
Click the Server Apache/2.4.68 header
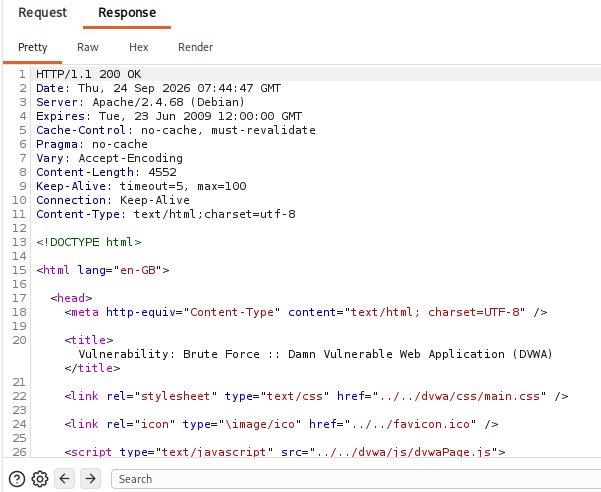[140, 102]
